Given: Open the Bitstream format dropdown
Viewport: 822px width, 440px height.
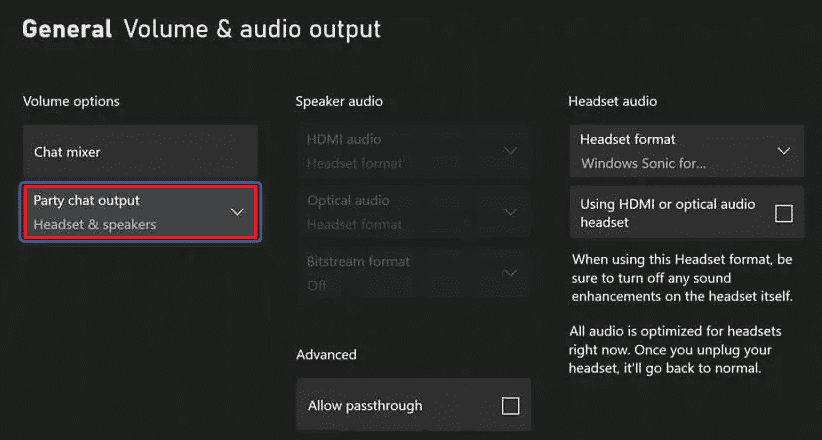Looking at the screenshot, I should click(413, 273).
